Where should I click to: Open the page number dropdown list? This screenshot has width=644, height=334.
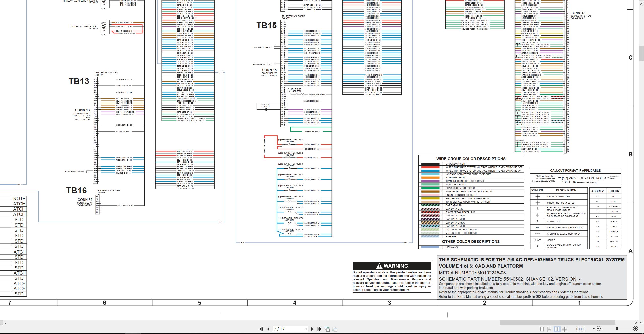306,329
